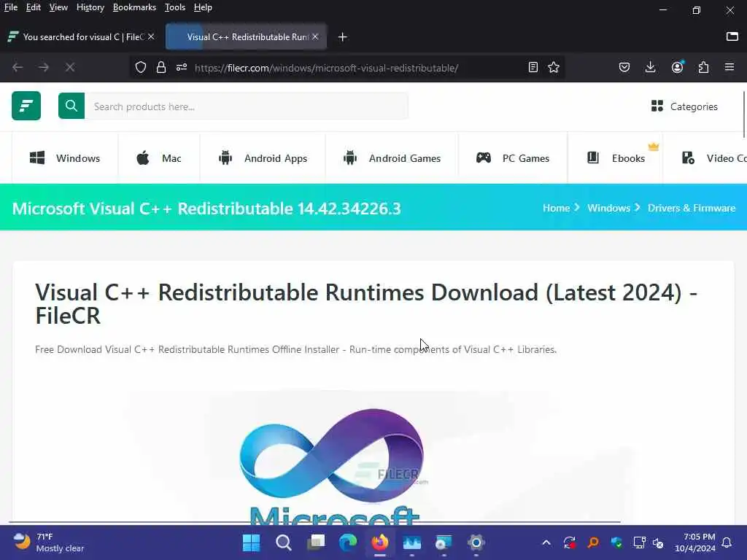Follow the Drivers & Firmware breadcrumb
Viewport: 747px width, 560px height.
click(692, 208)
